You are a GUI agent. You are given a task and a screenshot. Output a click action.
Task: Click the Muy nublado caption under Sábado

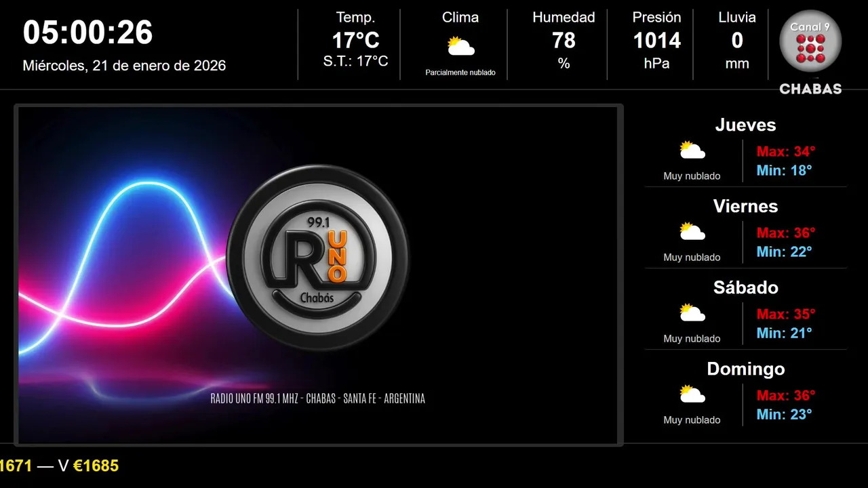pyautogui.click(x=692, y=339)
